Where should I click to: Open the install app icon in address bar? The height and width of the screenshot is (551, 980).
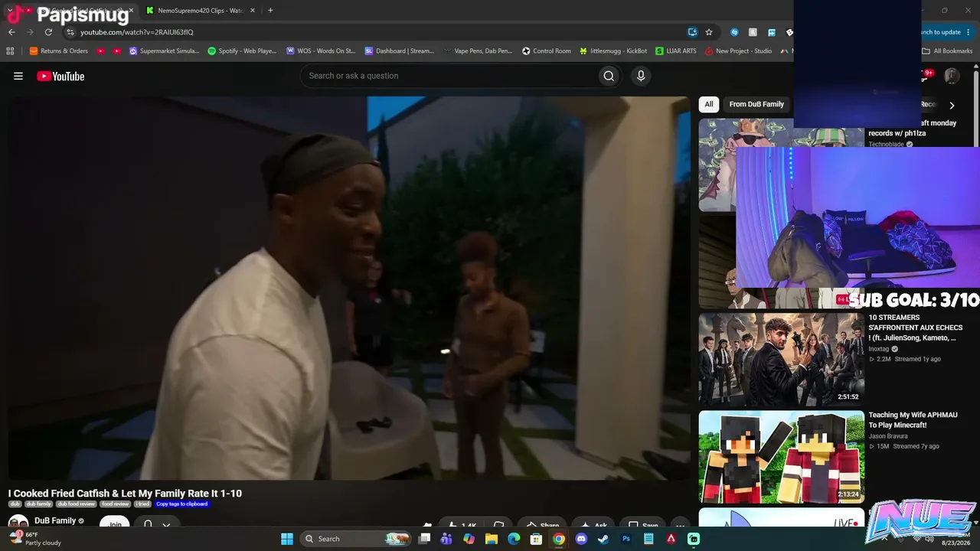(692, 32)
